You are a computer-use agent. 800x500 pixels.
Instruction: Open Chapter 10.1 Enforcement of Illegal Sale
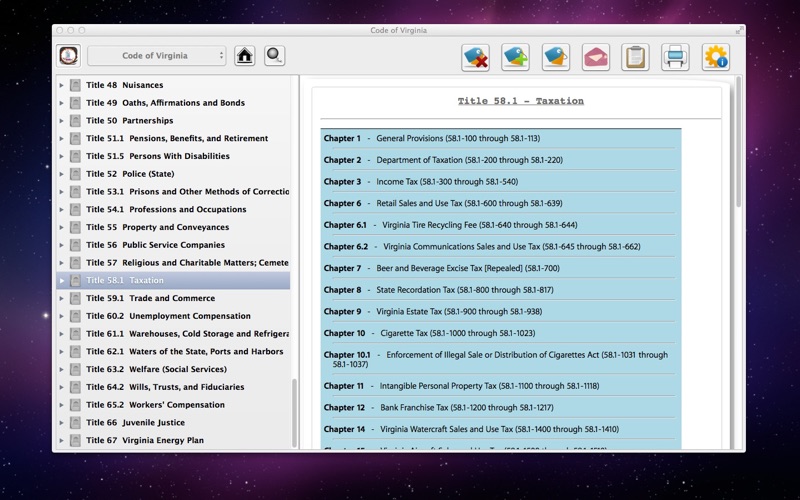[496, 359]
